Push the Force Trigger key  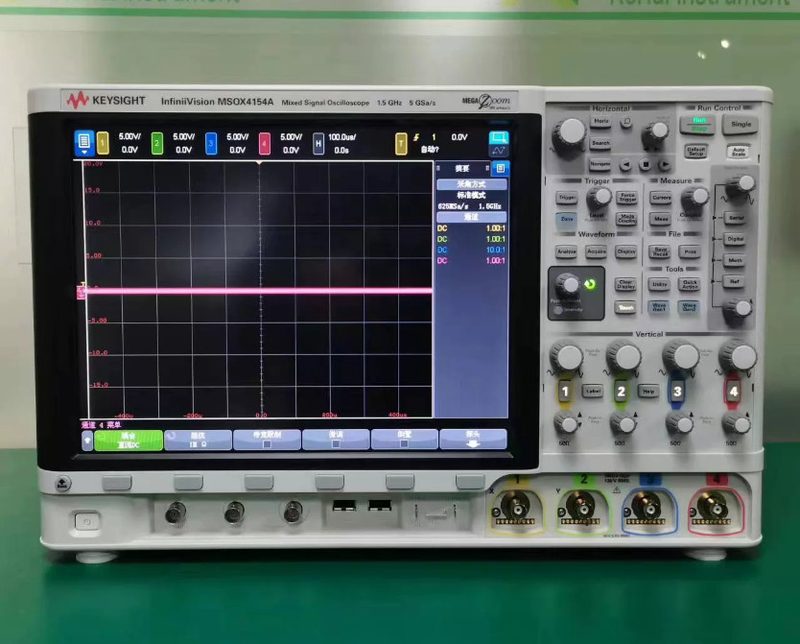[627, 197]
